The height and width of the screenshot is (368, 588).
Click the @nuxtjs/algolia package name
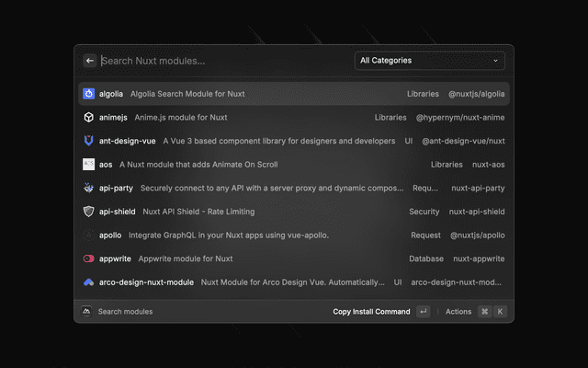pos(476,94)
